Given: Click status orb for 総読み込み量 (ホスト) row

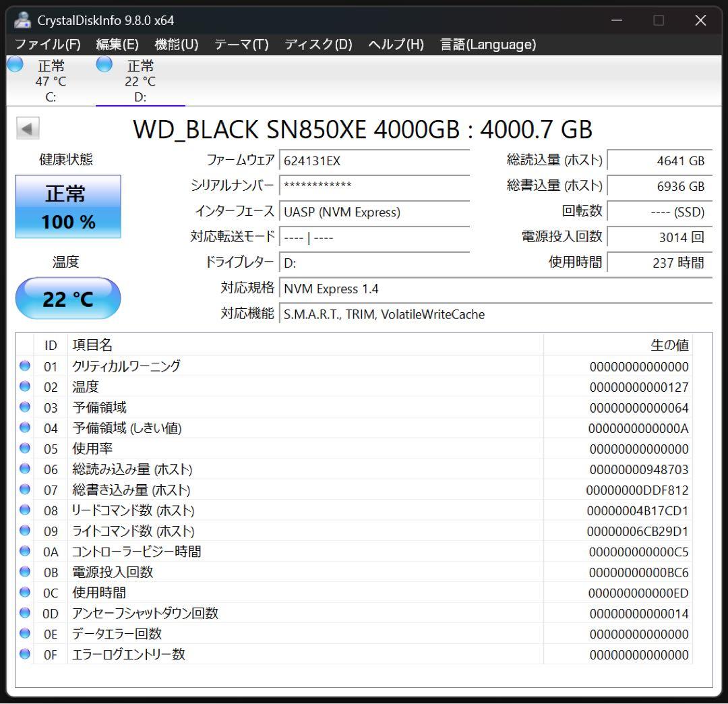Looking at the screenshot, I should point(25,469).
